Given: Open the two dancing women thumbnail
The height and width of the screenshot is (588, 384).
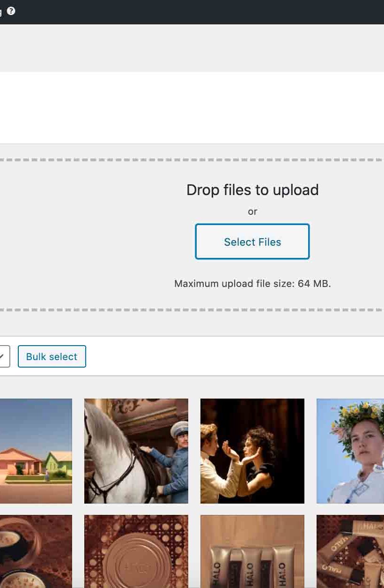Looking at the screenshot, I should pos(252,451).
